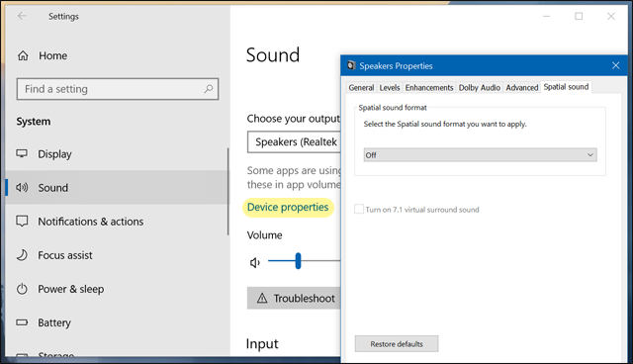Close the Speakers Properties dialog
The height and width of the screenshot is (364, 633).
pyautogui.click(x=615, y=65)
